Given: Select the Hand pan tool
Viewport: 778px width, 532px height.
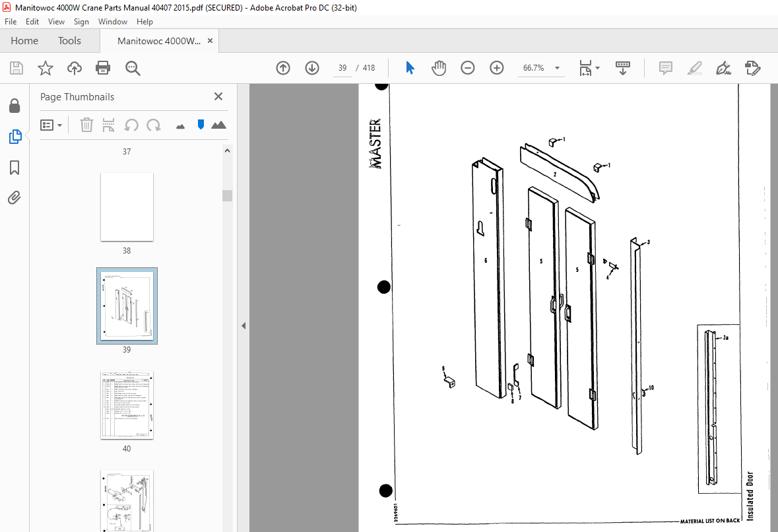Looking at the screenshot, I should click(x=439, y=68).
